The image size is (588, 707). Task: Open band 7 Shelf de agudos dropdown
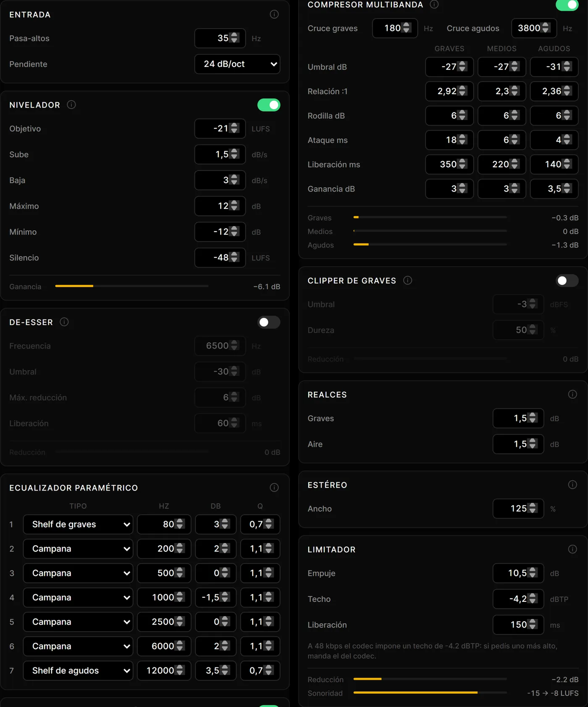[78, 671]
